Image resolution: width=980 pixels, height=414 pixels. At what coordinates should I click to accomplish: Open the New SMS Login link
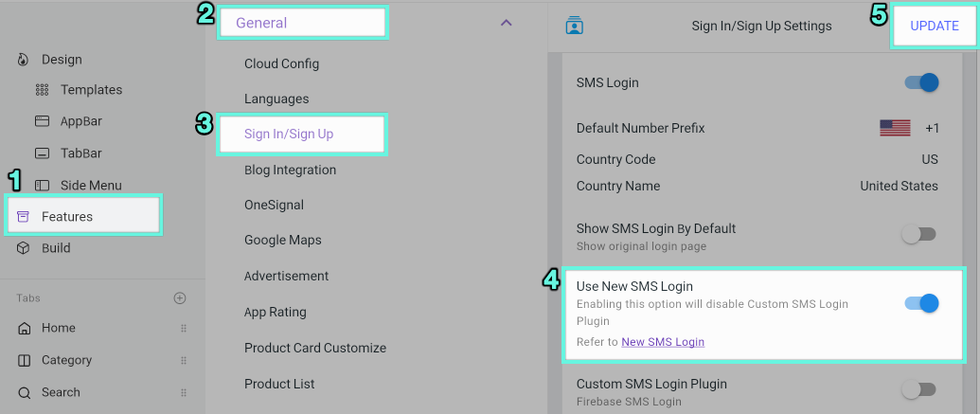coord(663,342)
